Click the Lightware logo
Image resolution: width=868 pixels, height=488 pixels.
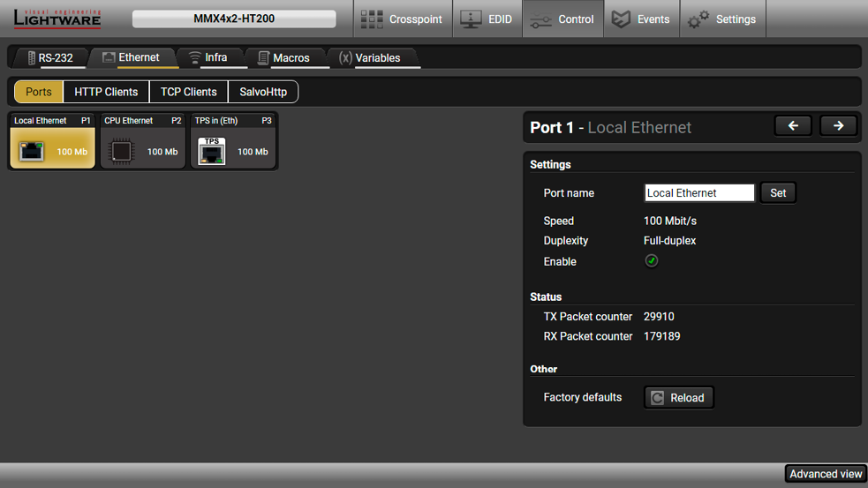coord(57,19)
